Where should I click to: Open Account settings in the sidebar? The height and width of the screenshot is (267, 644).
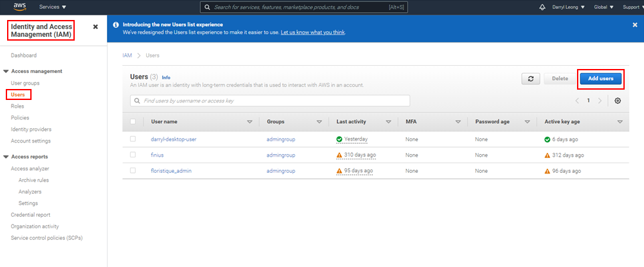31,141
